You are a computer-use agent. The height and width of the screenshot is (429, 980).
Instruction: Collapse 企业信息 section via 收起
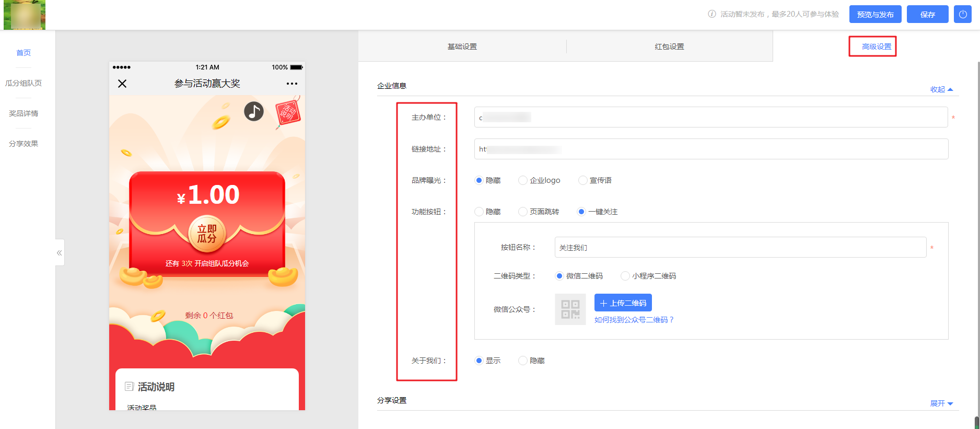tap(941, 89)
